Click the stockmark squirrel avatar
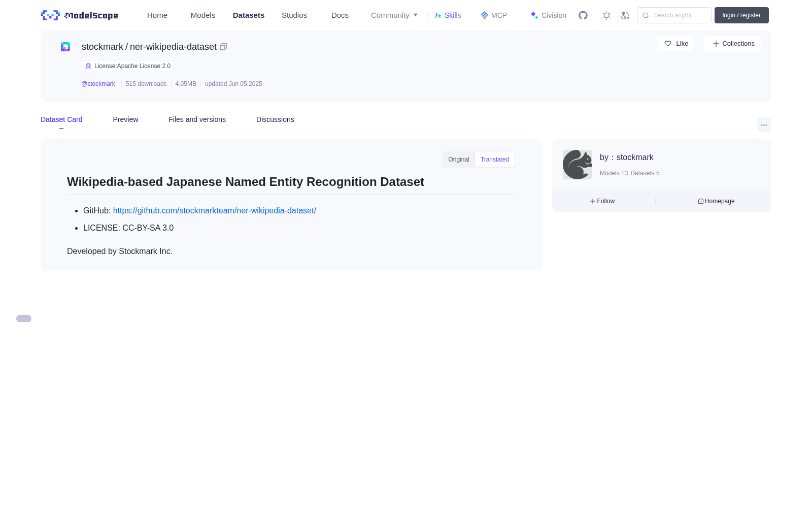The width and height of the screenshot is (812, 508). 578,165
